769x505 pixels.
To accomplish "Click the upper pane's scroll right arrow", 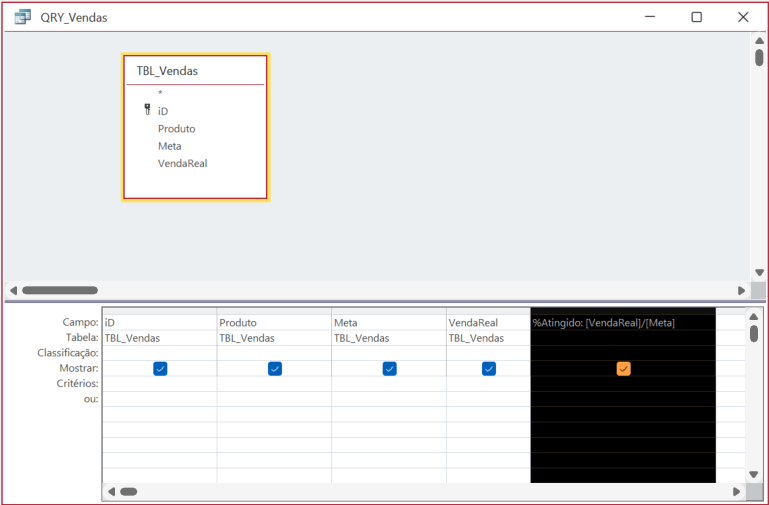I will click(741, 291).
